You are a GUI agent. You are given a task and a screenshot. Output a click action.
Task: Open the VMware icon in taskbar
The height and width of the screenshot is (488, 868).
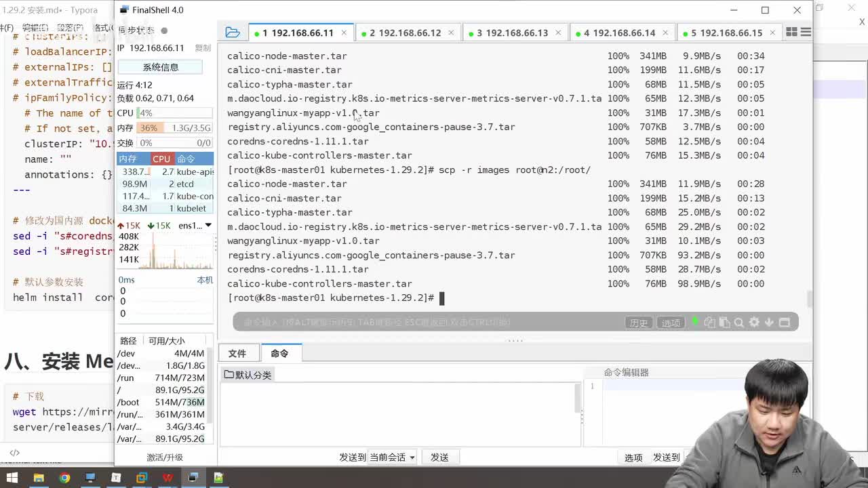142,478
